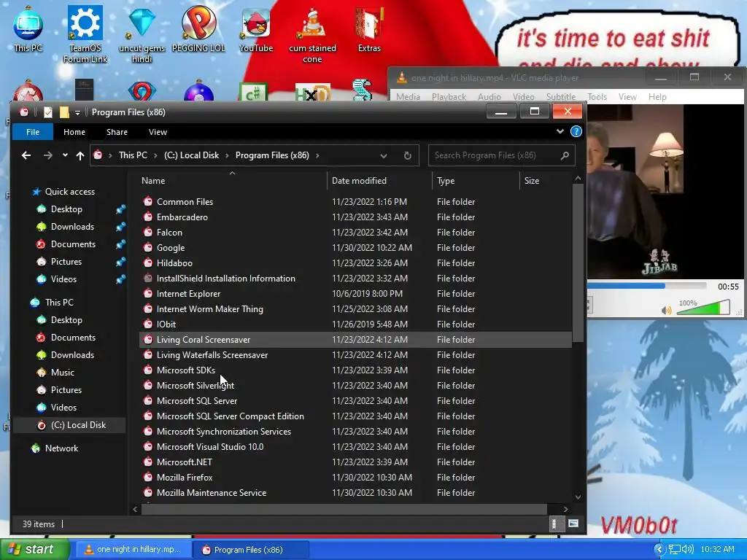747x560 pixels.
Task: Click the VLC volume speaker icon
Action: [667, 311]
